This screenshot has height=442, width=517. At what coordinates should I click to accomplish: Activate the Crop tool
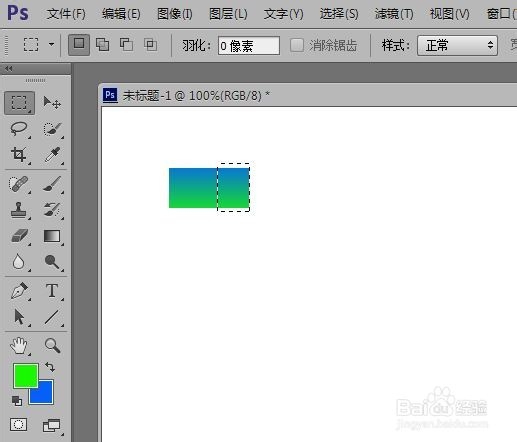pyautogui.click(x=19, y=155)
